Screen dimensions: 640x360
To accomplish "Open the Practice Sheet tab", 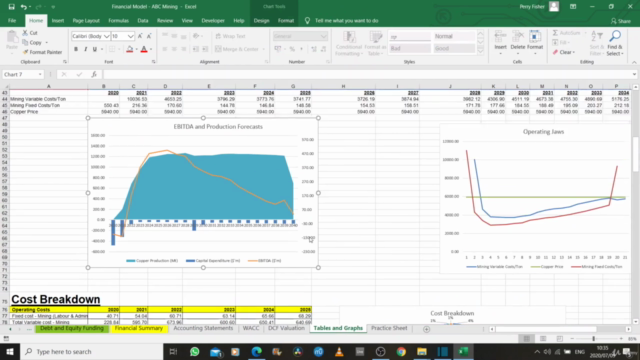I will 389,328.
